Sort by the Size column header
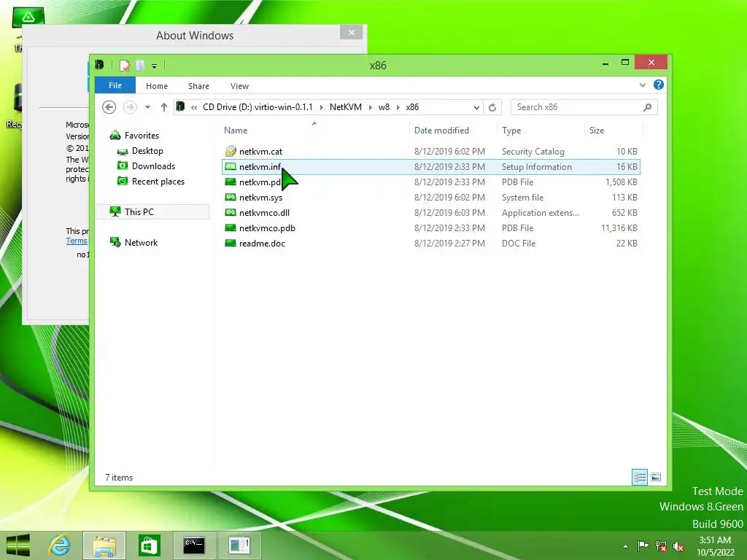747x560 pixels. point(597,131)
